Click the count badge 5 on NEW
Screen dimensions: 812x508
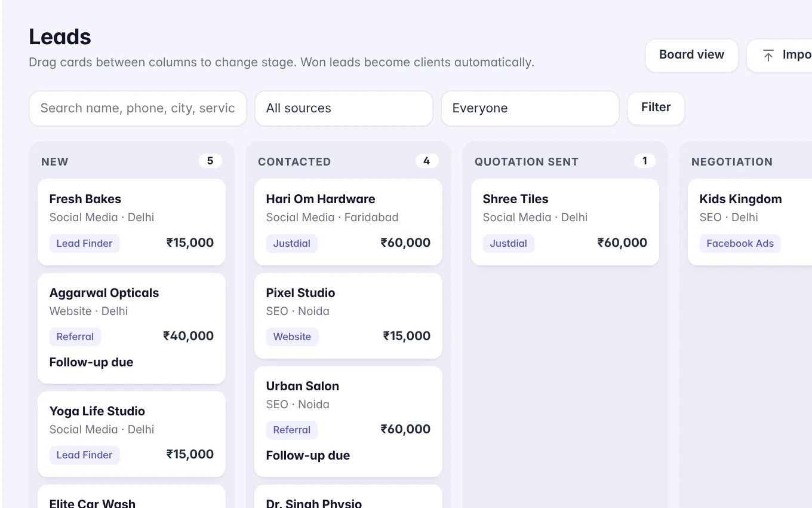point(210,161)
